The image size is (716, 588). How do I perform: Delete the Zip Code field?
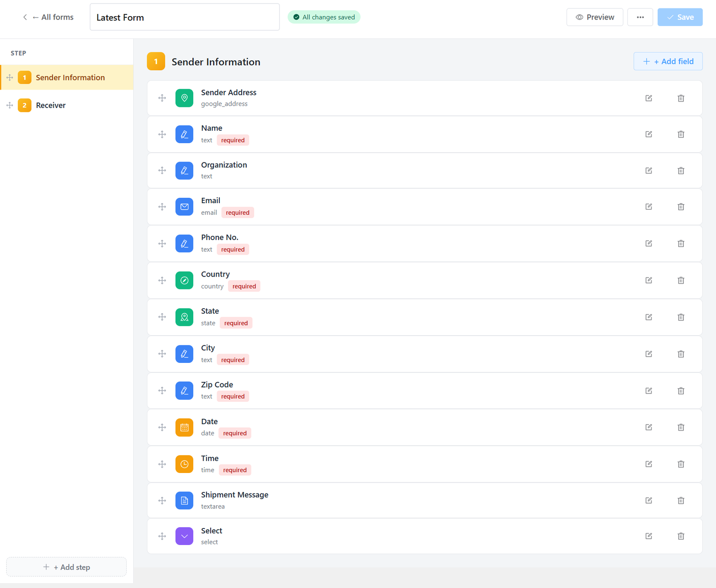point(681,391)
